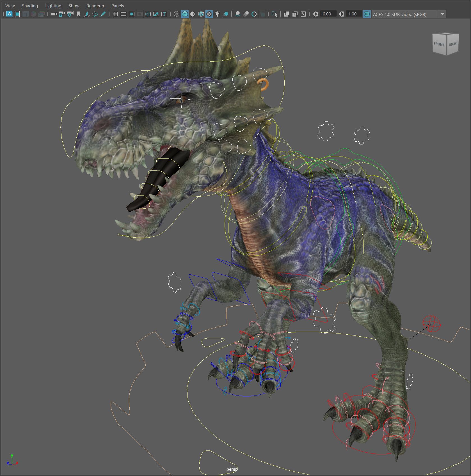Select Smooth Shade All cube icon

point(185,14)
